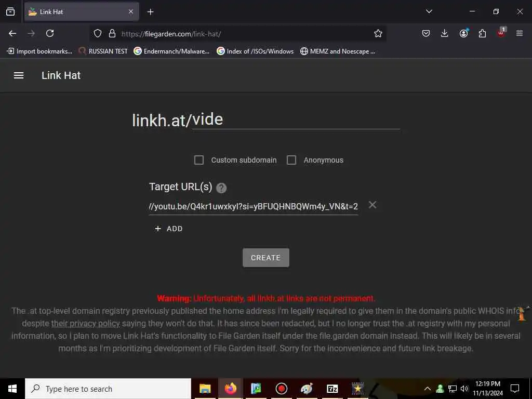Tick the Anonymous checkbox
The image size is (532, 399).
pyautogui.click(x=291, y=160)
